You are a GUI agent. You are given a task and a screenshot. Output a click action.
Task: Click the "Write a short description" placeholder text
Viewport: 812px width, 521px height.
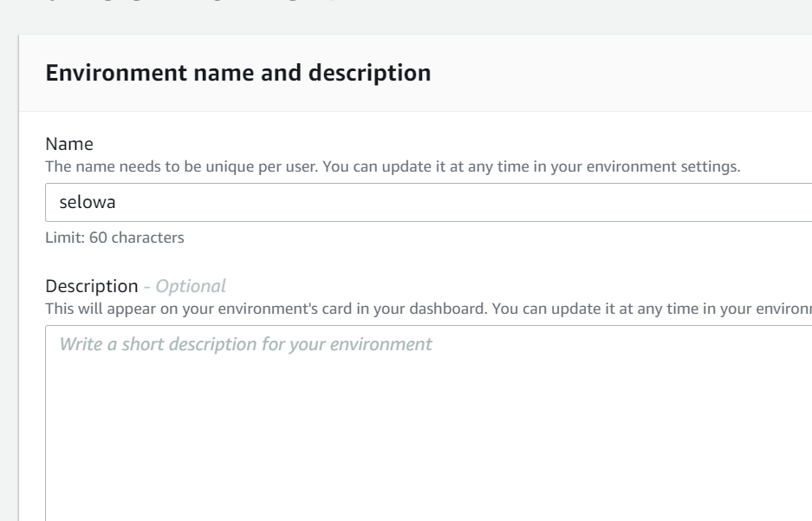pyautogui.click(x=245, y=344)
